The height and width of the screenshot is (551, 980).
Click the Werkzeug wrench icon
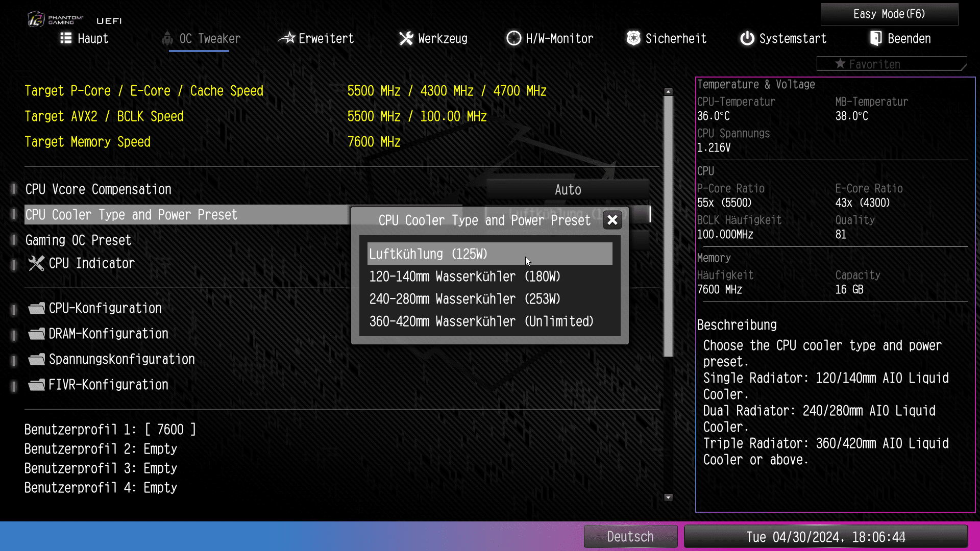(x=406, y=38)
